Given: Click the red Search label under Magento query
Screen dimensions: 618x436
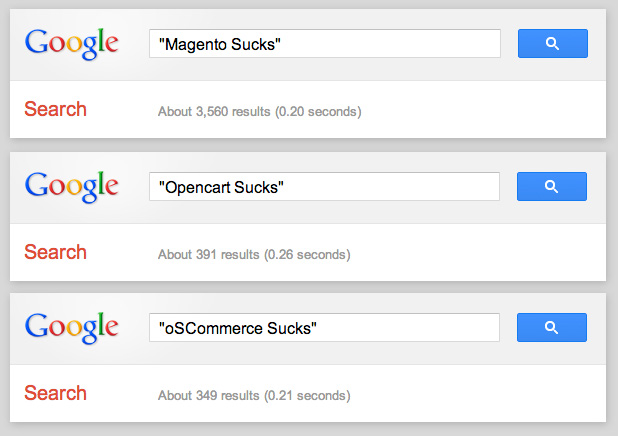Looking at the screenshot, I should [55, 110].
